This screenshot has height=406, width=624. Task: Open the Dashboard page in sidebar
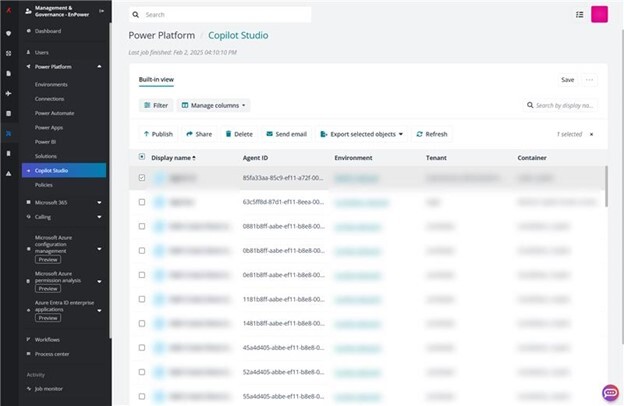point(48,31)
